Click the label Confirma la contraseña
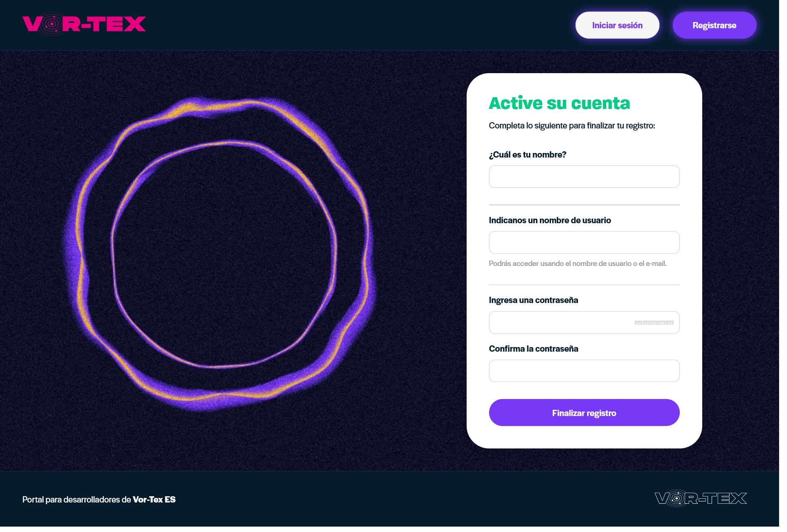Viewport: 787px width, 532px height. [x=534, y=349]
